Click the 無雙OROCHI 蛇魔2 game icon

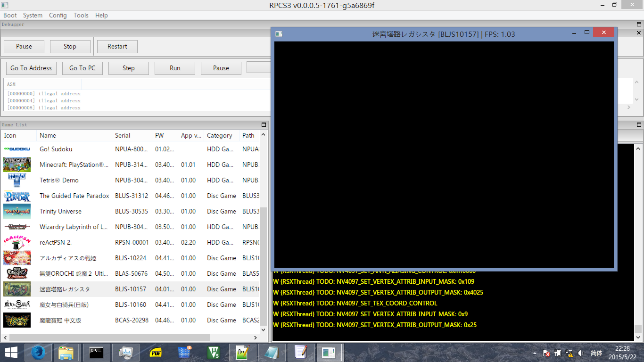[17, 273]
